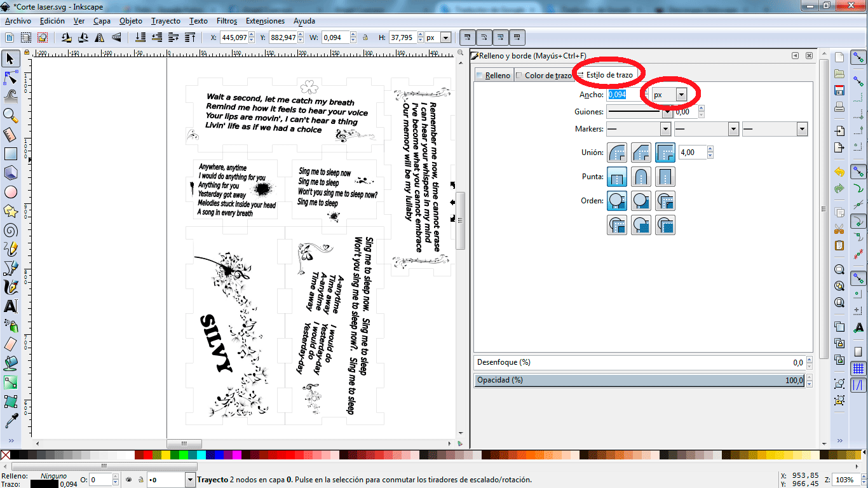This screenshot has height=488, width=868.
Task: Select the Bezier Pen tool
Action: (10, 268)
